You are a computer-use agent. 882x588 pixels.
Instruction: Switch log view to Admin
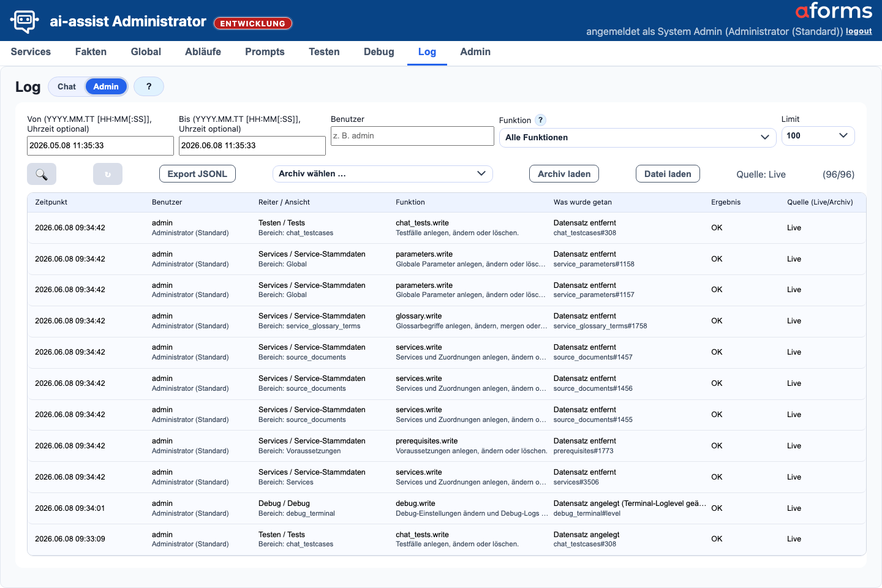(x=106, y=86)
